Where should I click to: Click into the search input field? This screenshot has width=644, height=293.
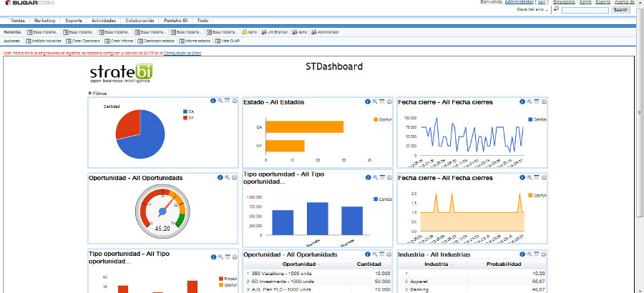585,10
